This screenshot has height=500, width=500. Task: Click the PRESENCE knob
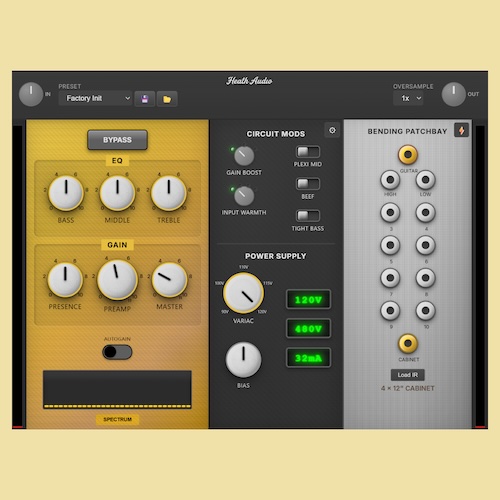click(x=65, y=279)
